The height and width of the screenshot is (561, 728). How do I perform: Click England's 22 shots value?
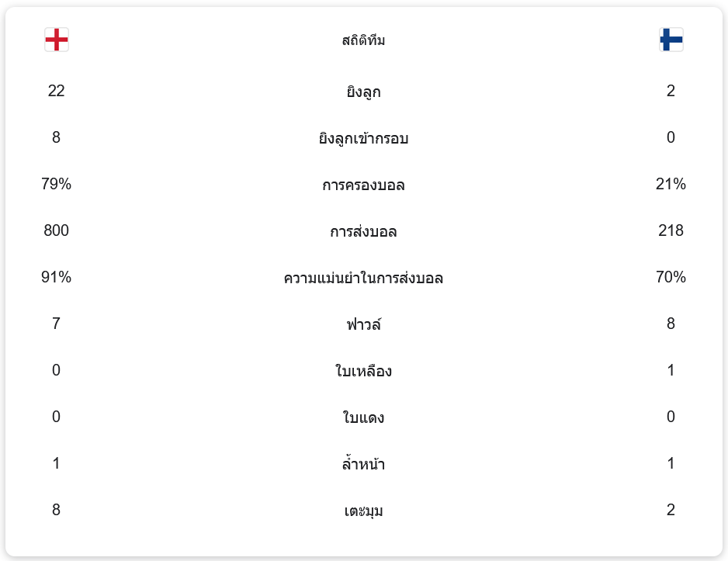pyautogui.click(x=56, y=91)
